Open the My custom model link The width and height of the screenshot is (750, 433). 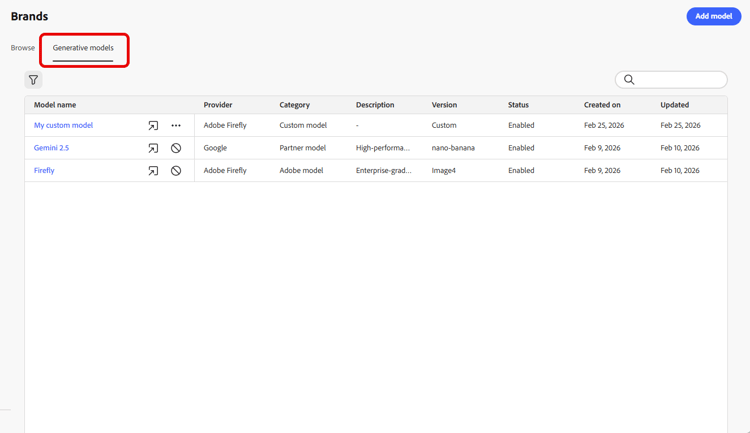click(63, 126)
